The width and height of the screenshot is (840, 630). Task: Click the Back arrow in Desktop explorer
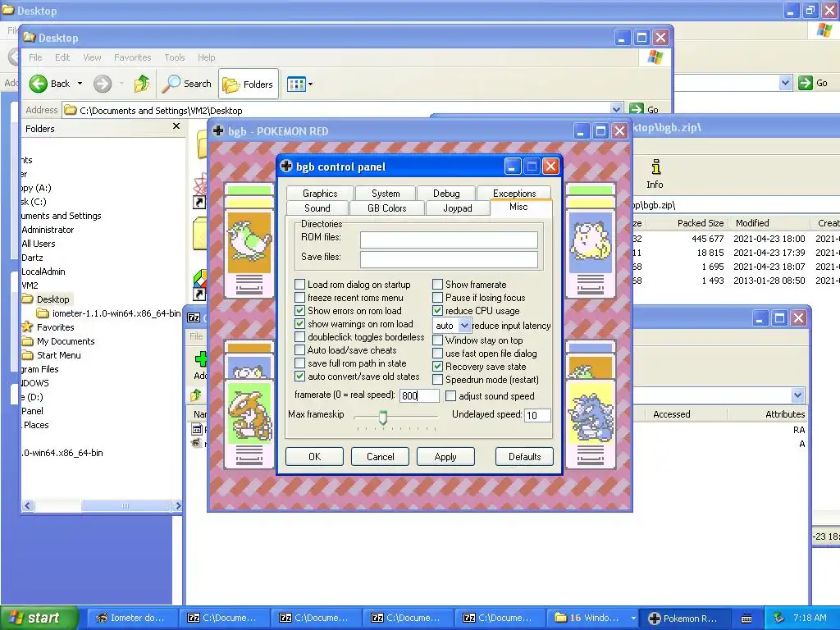coord(39,84)
